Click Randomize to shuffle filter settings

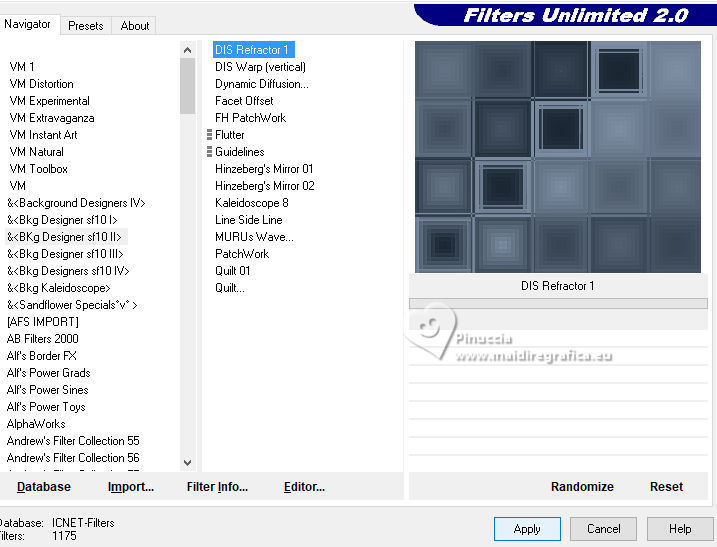coord(582,487)
